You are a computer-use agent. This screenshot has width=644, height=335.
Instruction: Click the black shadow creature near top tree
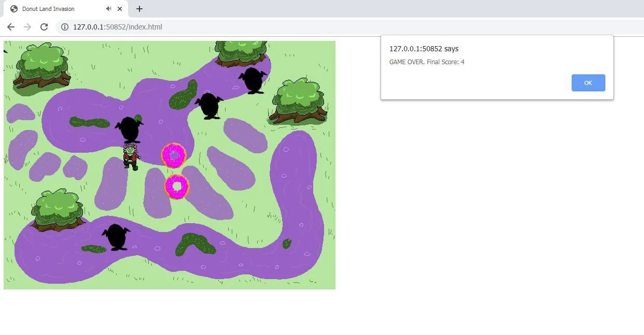(x=253, y=80)
